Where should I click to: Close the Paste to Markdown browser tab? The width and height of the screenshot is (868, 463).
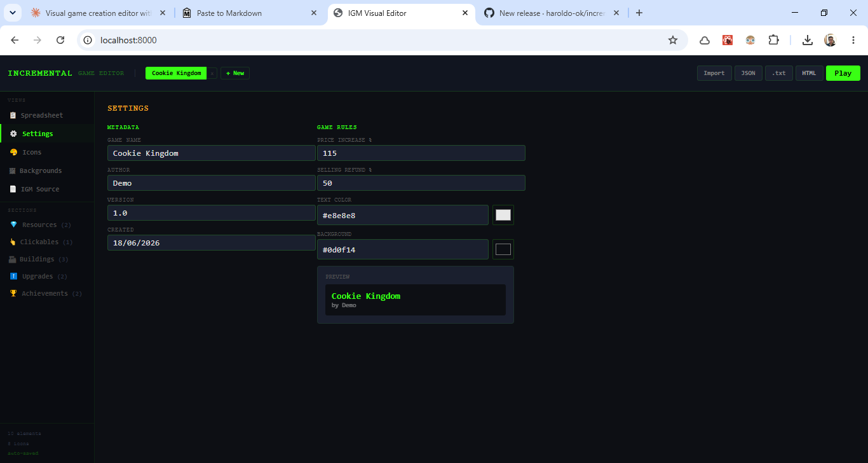coord(314,13)
